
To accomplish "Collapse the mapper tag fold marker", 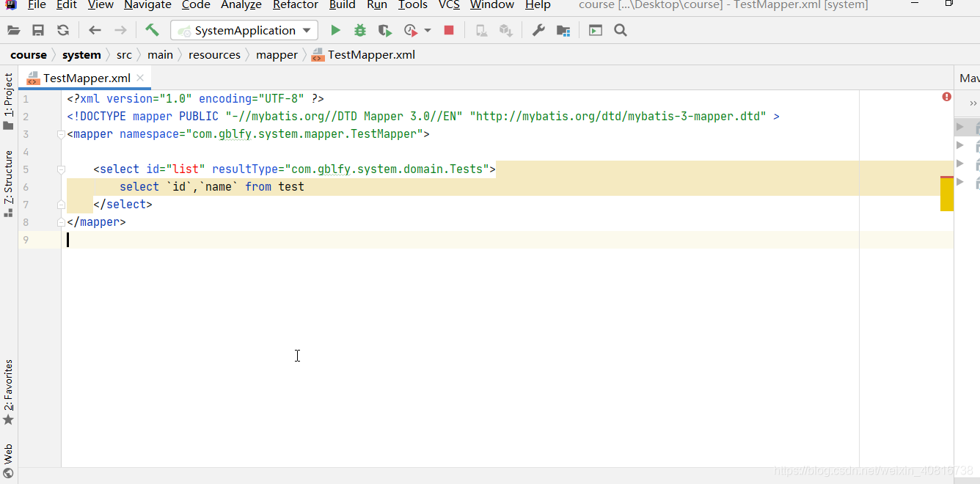I will [x=61, y=134].
